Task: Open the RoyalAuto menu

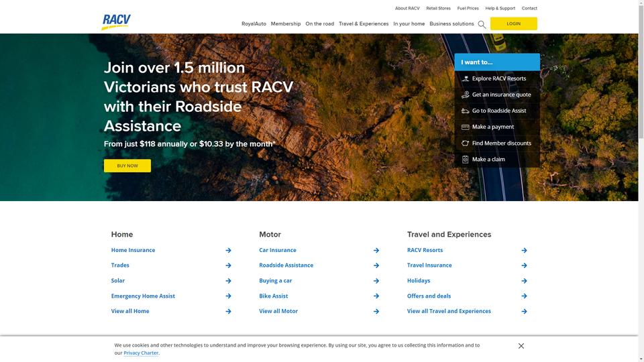Action: coord(254,24)
